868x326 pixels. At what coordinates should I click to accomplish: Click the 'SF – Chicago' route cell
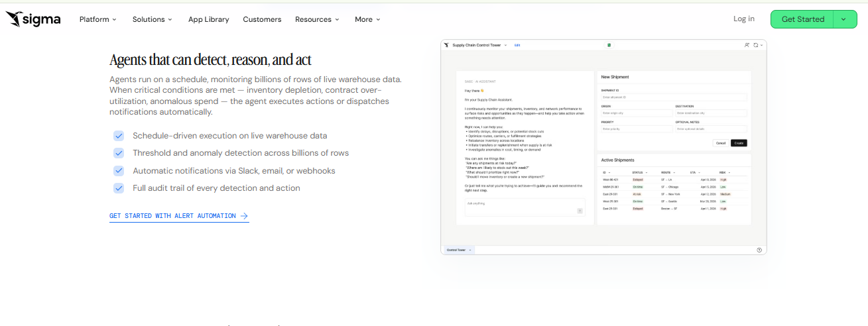(670, 187)
